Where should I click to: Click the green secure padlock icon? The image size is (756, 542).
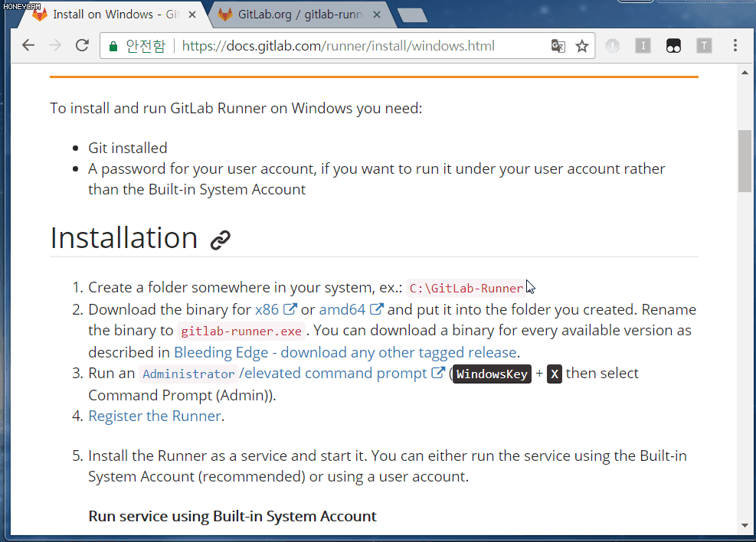click(113, 46)
